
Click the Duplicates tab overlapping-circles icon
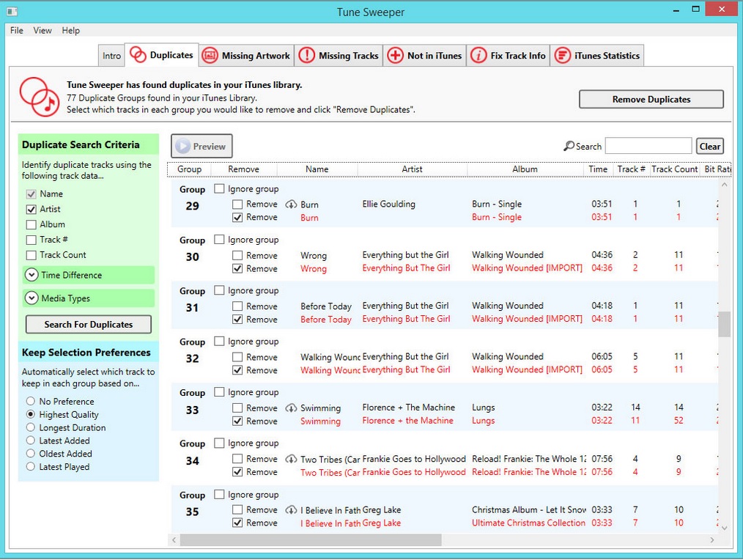[138, 55]
